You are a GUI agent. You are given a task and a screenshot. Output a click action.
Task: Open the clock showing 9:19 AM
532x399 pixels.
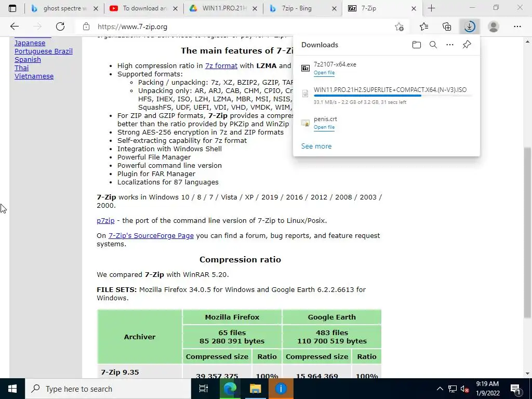pyautogui.click(x=487, y=389)
